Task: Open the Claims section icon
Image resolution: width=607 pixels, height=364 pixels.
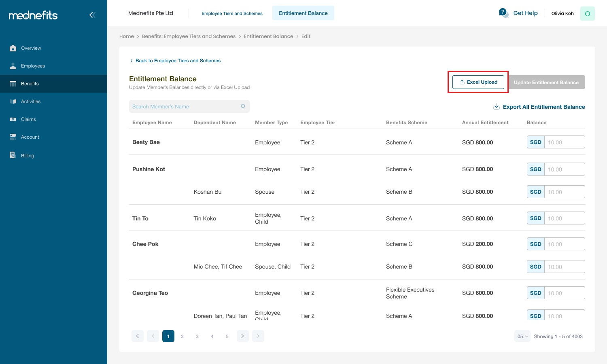Action: (x=13, y=119)
